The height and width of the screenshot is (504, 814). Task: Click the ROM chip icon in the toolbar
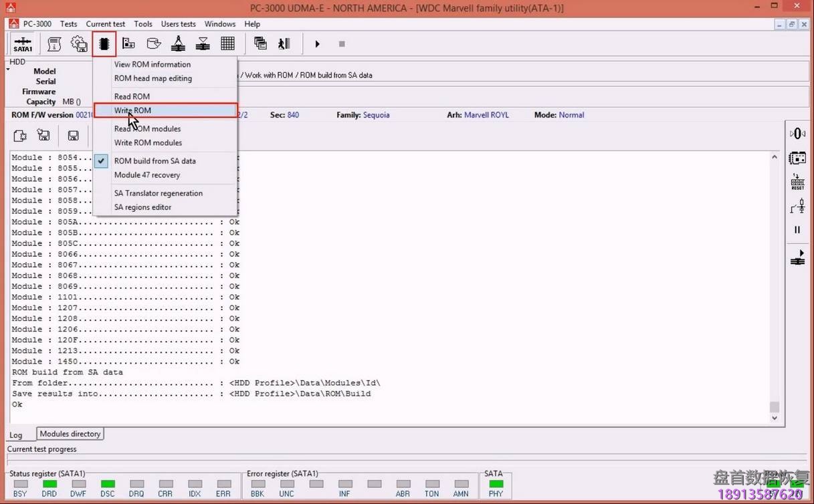click(x=104, y=43)
